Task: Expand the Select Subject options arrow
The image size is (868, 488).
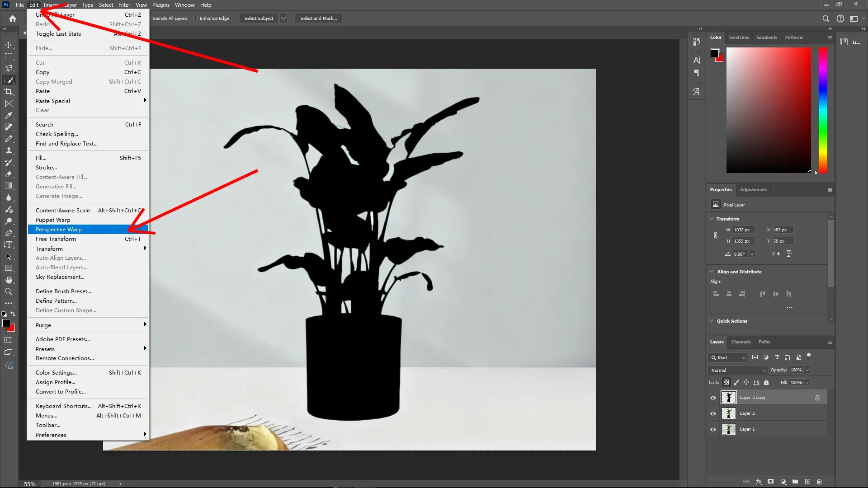Action: 283,18
